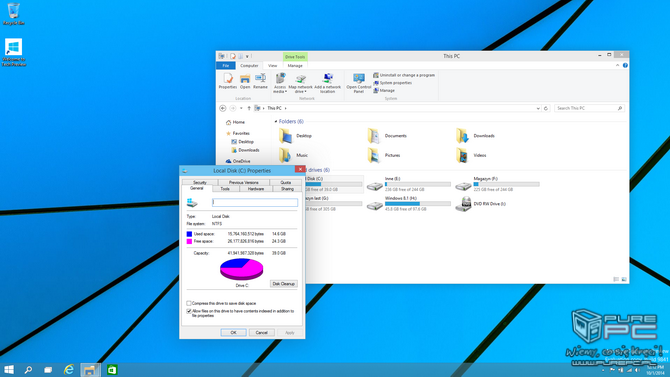Open the Map network drive tool
This screenshot has width=670, height=377.
[x=300, y=83]
